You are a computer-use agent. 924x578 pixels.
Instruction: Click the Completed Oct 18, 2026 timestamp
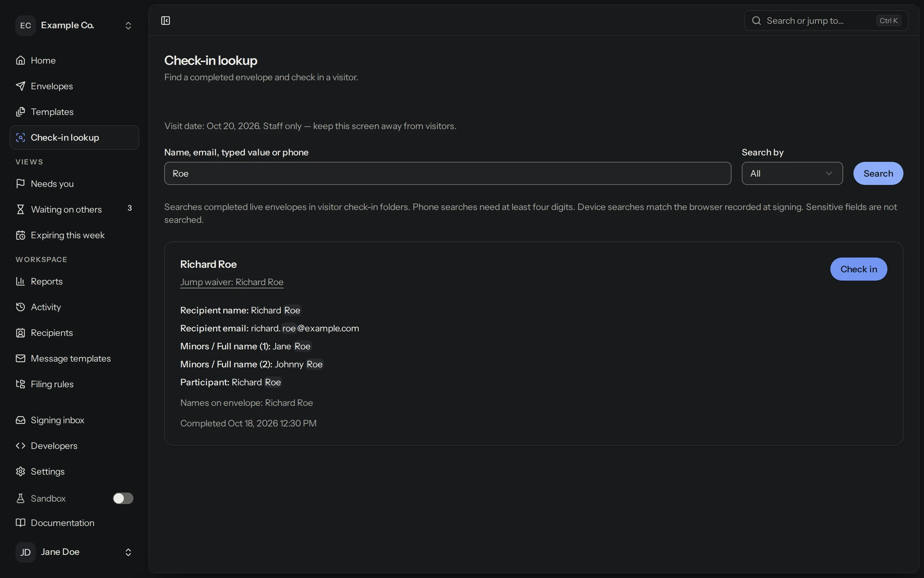[248, 423]
